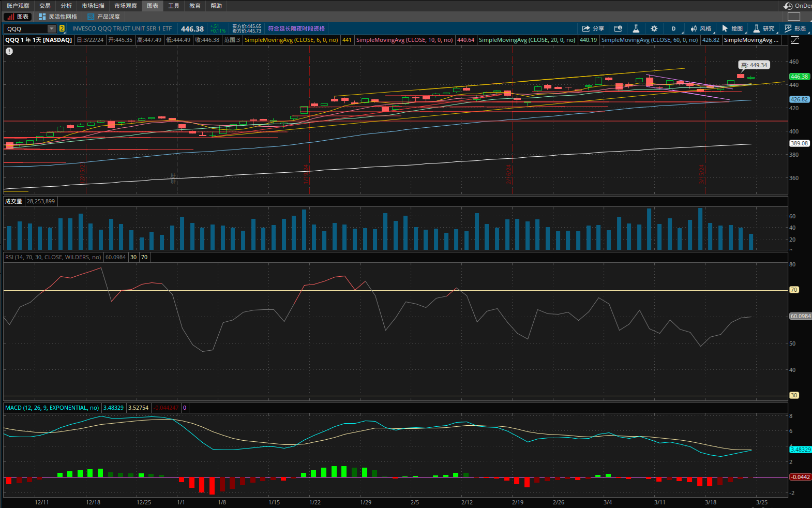
Task: Click the 分享 share button
Action: click(593, 28)
